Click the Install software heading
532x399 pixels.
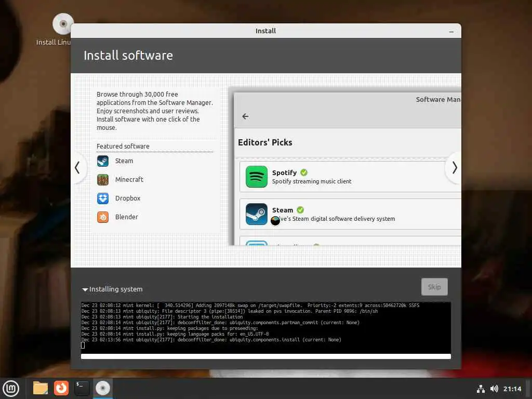click(128, 55)
